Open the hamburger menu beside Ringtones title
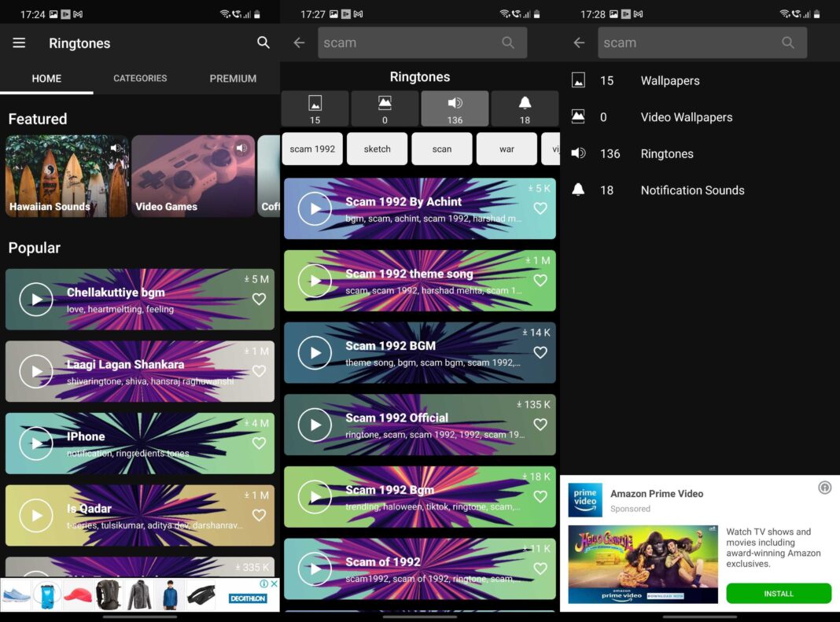The image size is (840, 622). click(x=19, y=43)
